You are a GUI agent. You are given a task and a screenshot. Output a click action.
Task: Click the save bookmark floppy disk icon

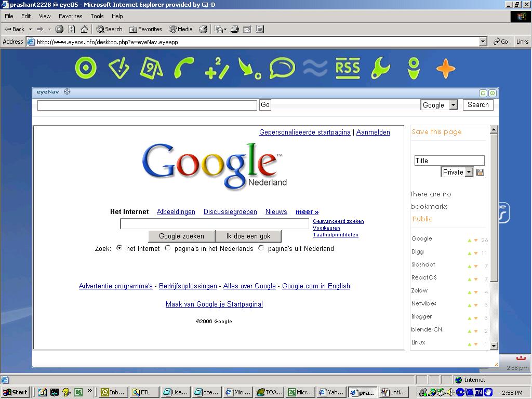[x=480, y=172]
